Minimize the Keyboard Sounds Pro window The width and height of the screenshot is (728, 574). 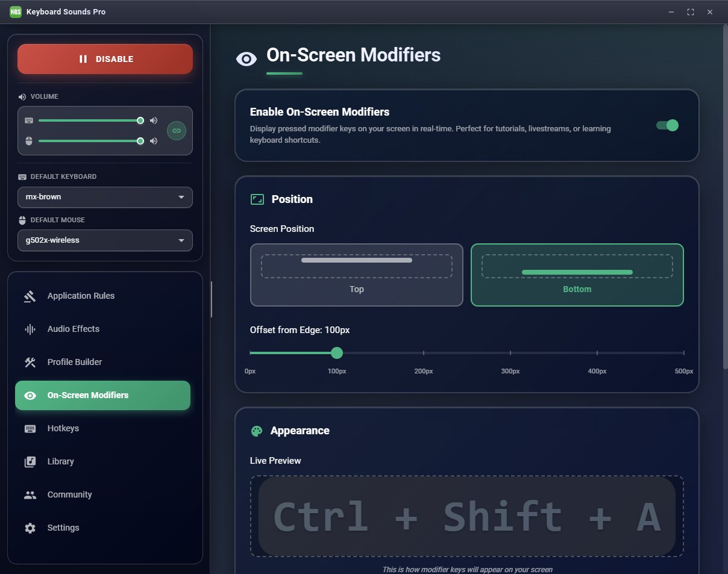pos(671,12)
